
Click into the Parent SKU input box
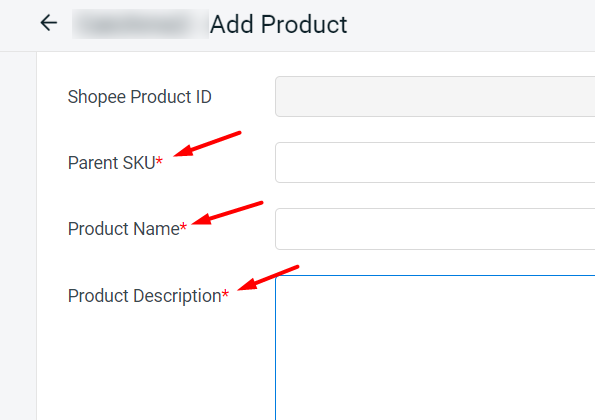pos(435,162)
